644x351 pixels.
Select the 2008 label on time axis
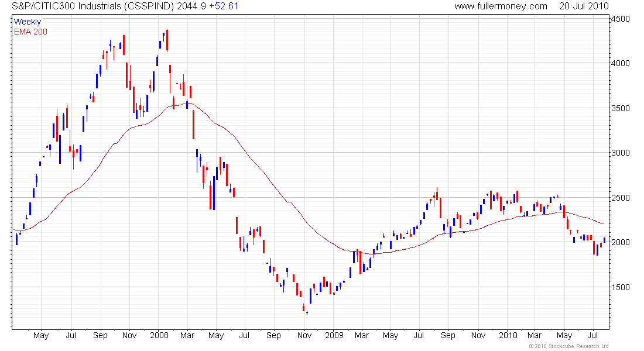pos(159,335)
